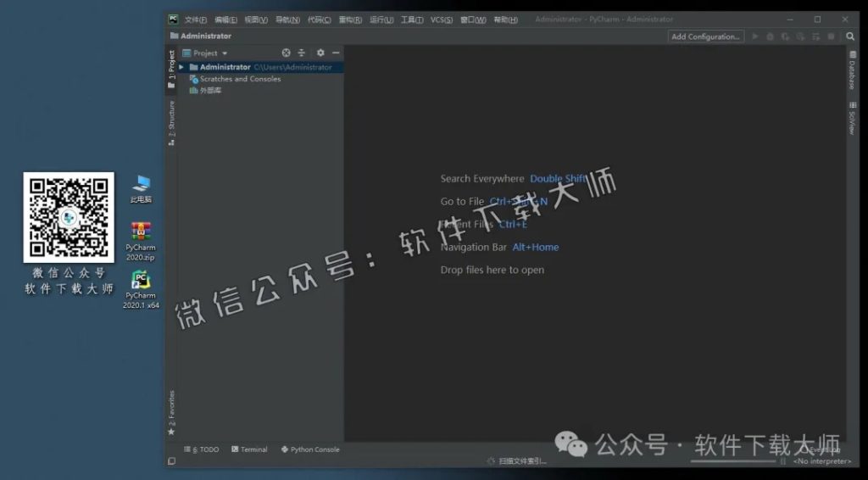This screenshot has height=480, width=868.
Task: Open the VCS(S) menu
Action: pyautogui.click(x=441, y=20)
